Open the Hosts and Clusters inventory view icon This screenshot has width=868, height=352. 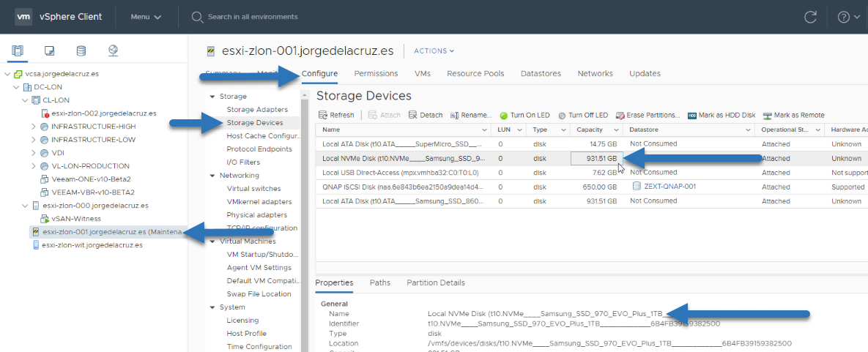coord(18,51)
